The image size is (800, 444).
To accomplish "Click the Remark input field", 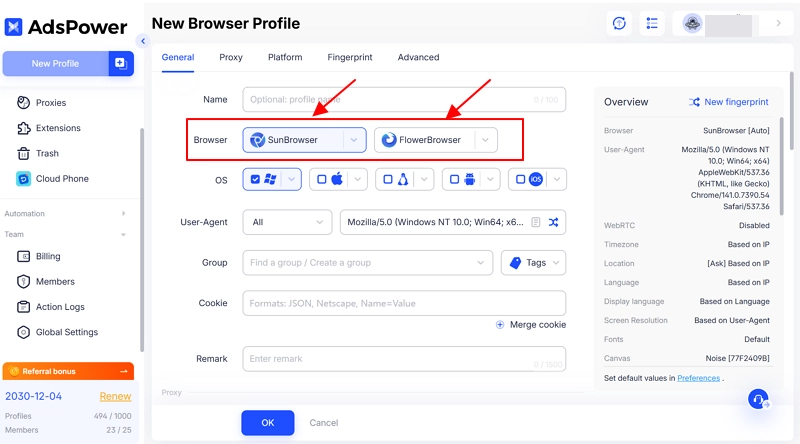I will click(404, 359).
